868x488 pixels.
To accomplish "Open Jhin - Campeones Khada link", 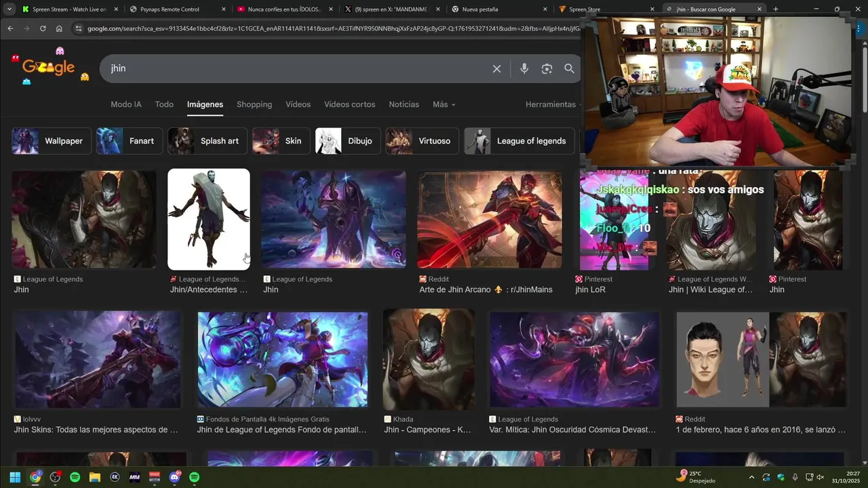I will [427, 430].
